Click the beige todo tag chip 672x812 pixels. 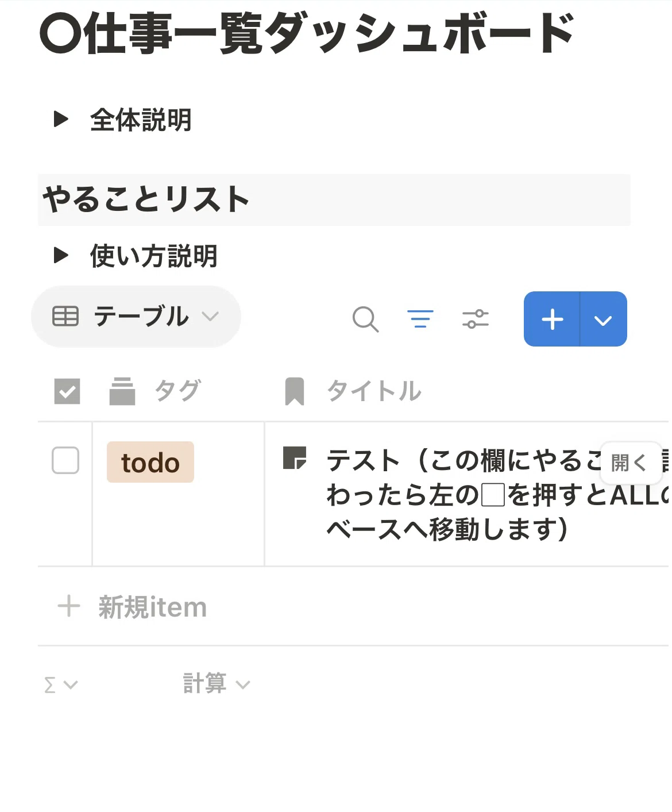150,462
